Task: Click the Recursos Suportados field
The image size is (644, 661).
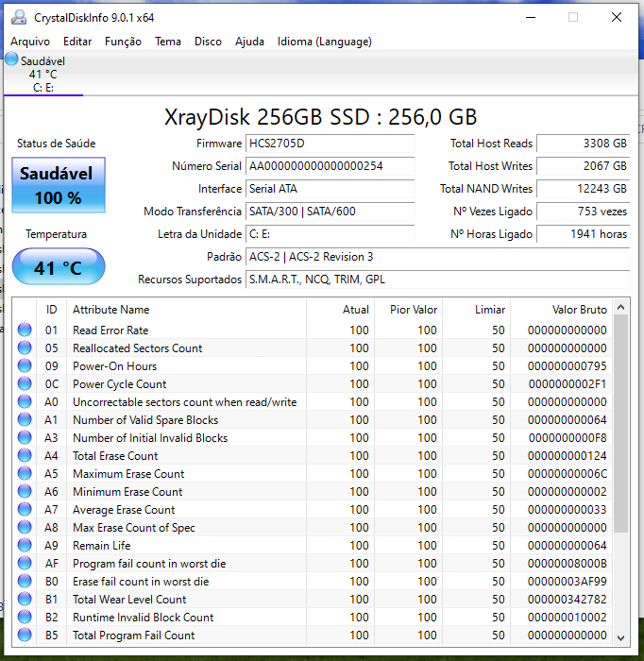Action: [438, 280]
